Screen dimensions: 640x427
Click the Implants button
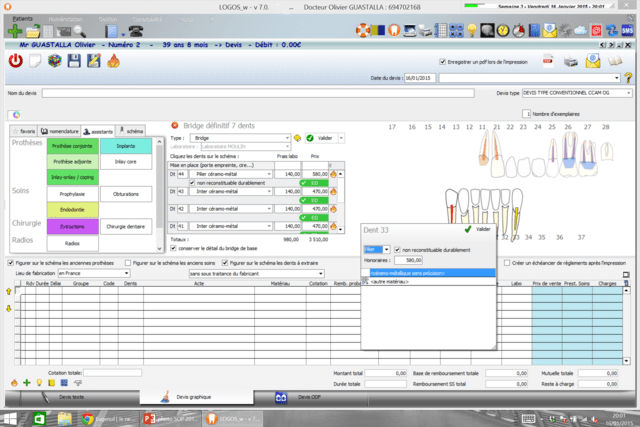128,145
